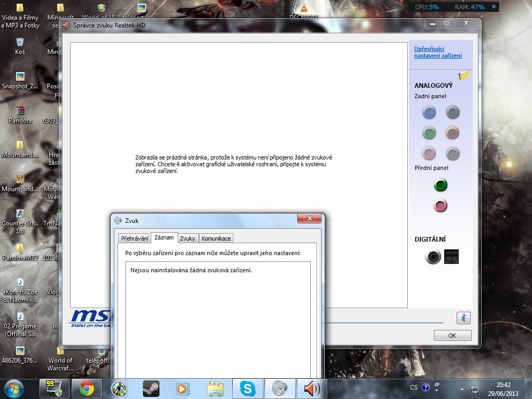Open Skype from the taskbar

click(248, 389)
